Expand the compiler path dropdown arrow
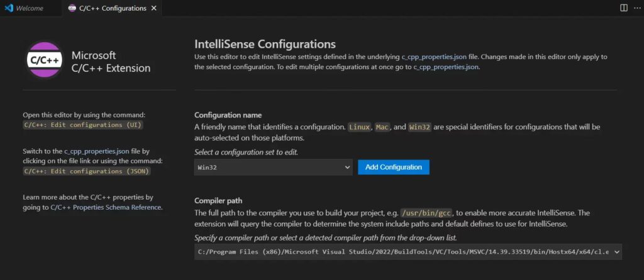Image resolution: width=644 pixels, height=280 pixels. 616,252
